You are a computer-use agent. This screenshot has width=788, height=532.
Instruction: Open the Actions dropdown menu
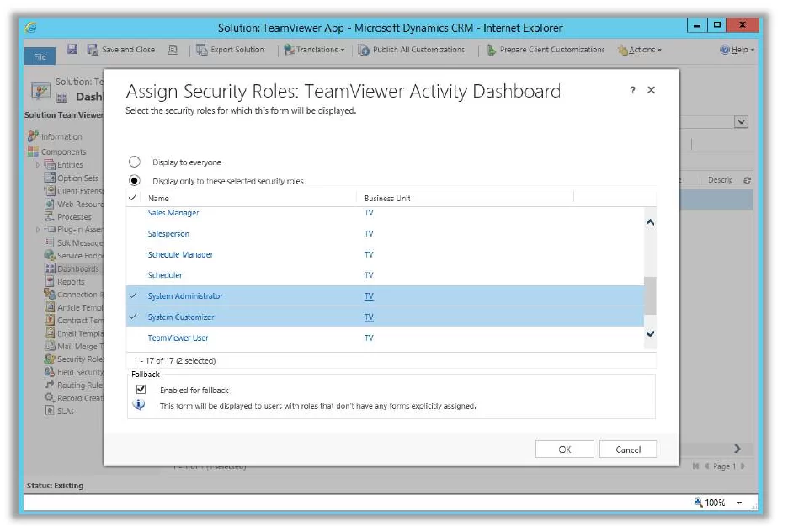coord(641,51)
